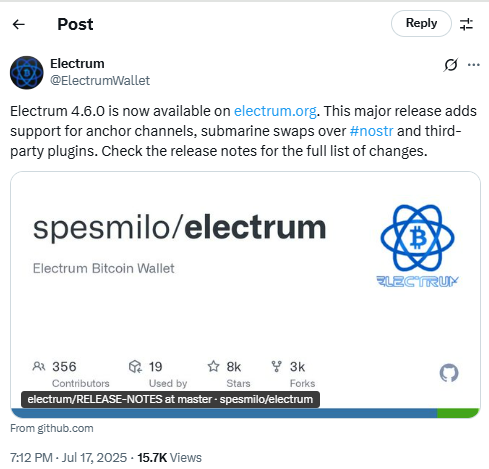489x469 pixels.
Task: Click the GitHub octocat logo on card
Action: coord(449,373)
